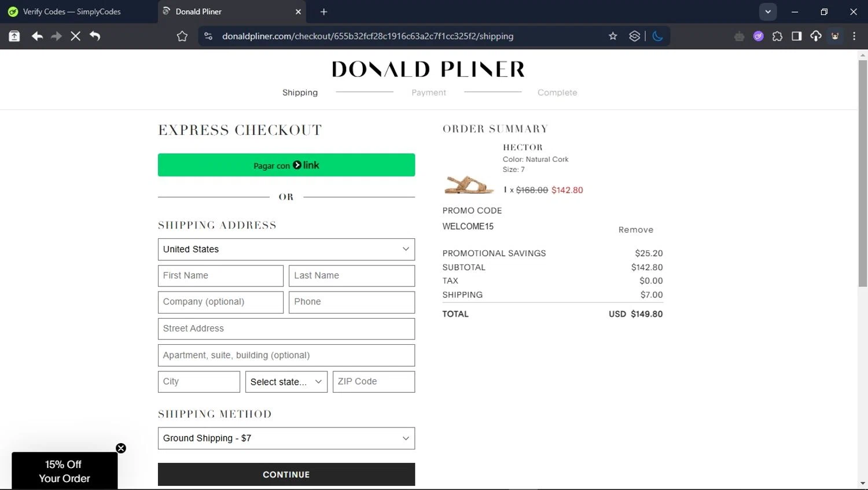Go to the Complete checkout step
Viewport: 868px width, 490px height.
click(x=557, y=93)
